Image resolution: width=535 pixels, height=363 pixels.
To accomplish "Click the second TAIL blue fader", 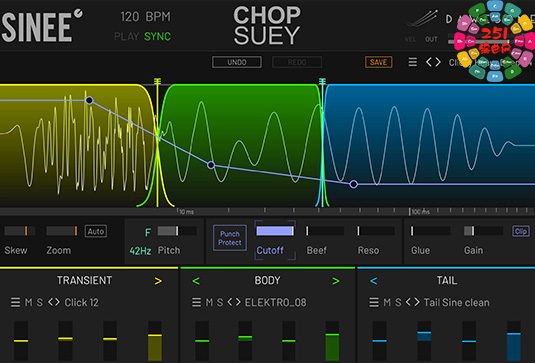I will coord(424,340).
